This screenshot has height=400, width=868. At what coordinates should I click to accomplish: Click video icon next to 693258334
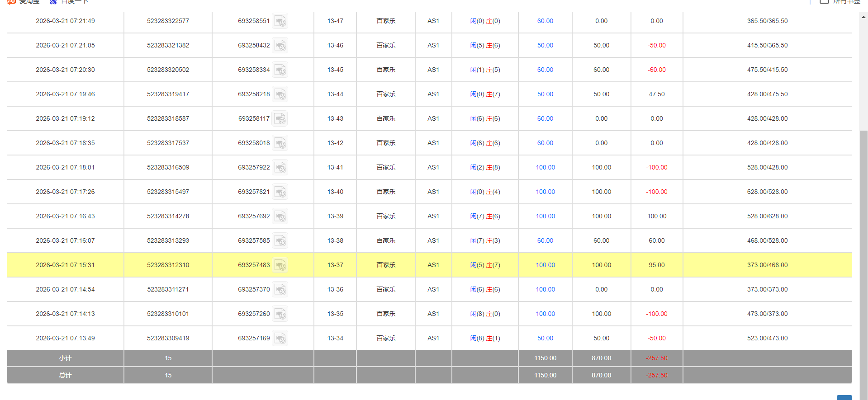coord(280,70)
